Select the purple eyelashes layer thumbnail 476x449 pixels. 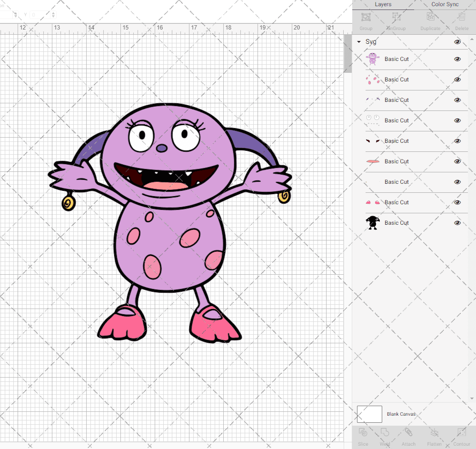(373, 99)
